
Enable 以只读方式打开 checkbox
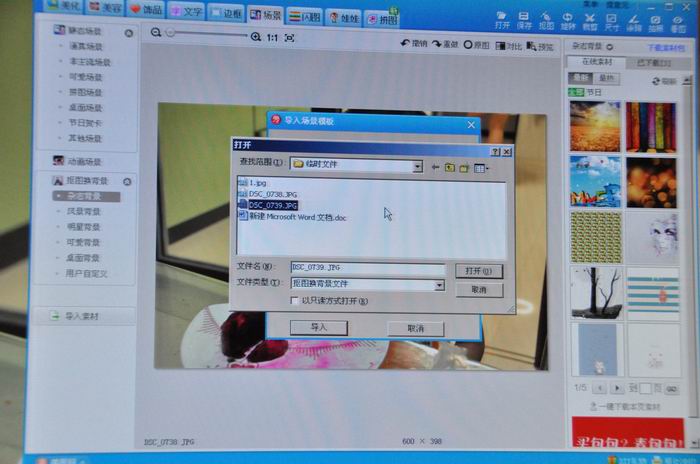click(293, 300)
